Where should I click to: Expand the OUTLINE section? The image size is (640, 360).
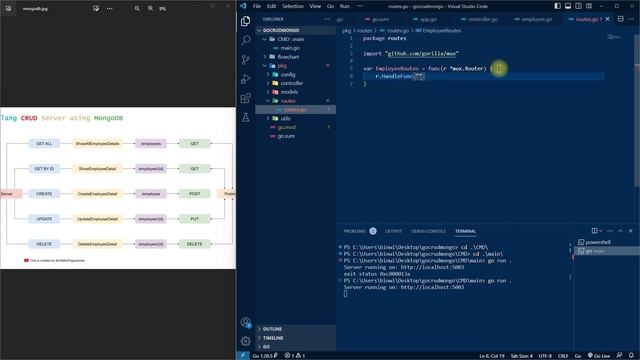pos(296,329)
